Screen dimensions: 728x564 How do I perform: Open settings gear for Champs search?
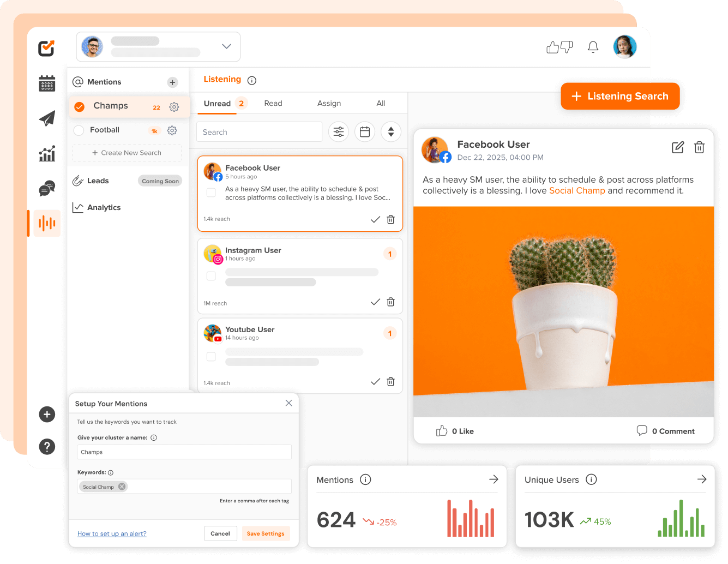(x=174, y=107)
